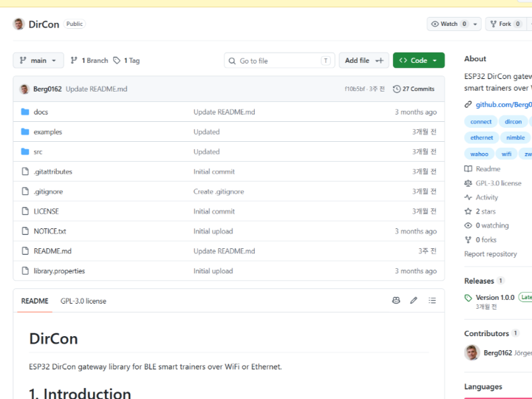Open the library.properties file
The width and height of the screenshot is (532, 399).
coord(59,270)
